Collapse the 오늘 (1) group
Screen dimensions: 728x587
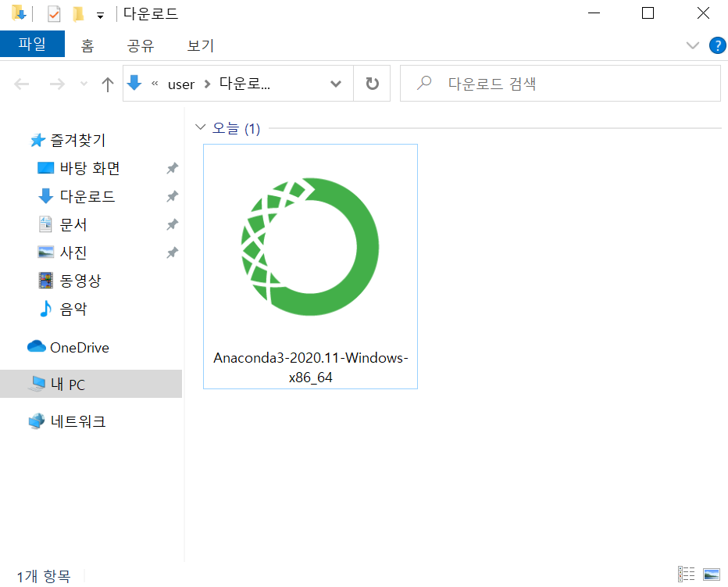click(x=200, y=127)
